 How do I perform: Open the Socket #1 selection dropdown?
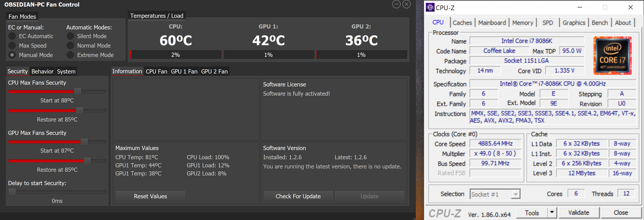click(495, 194)
